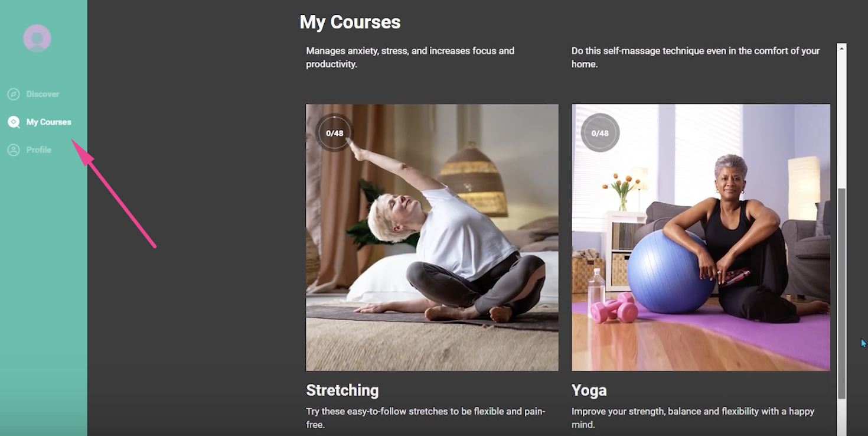
Task: Click the Stretching 0/48 progress circle
Action: click(x=335, y=133)
